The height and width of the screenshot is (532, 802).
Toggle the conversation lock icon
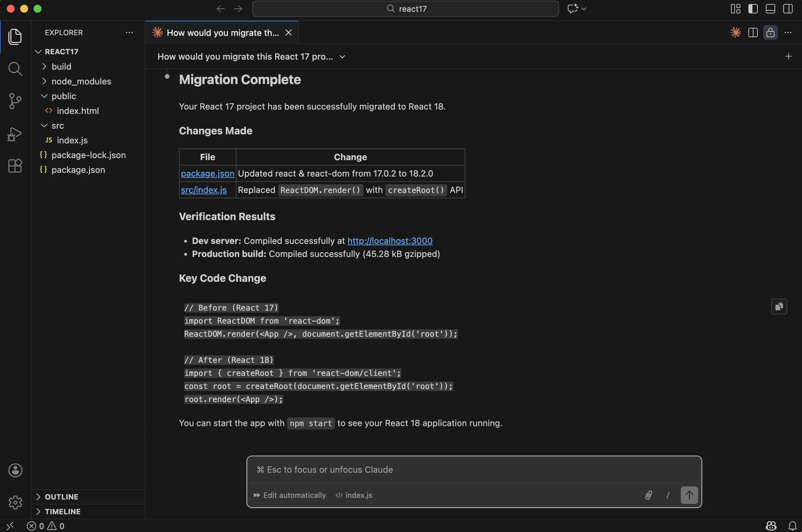pos(770,32)
